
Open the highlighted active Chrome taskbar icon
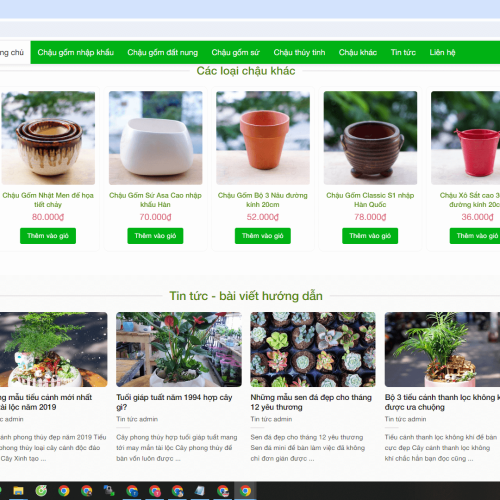(x=245, y=491)
